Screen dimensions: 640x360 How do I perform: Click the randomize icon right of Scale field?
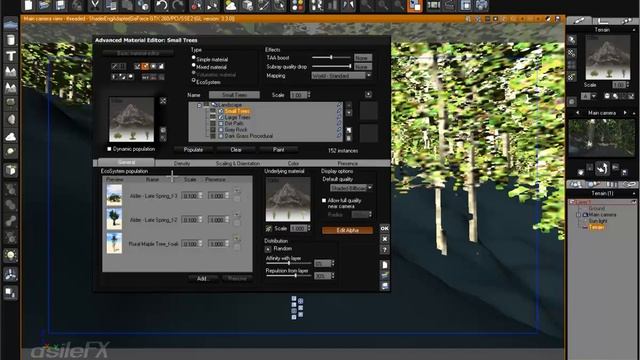[x=368, y=95]
